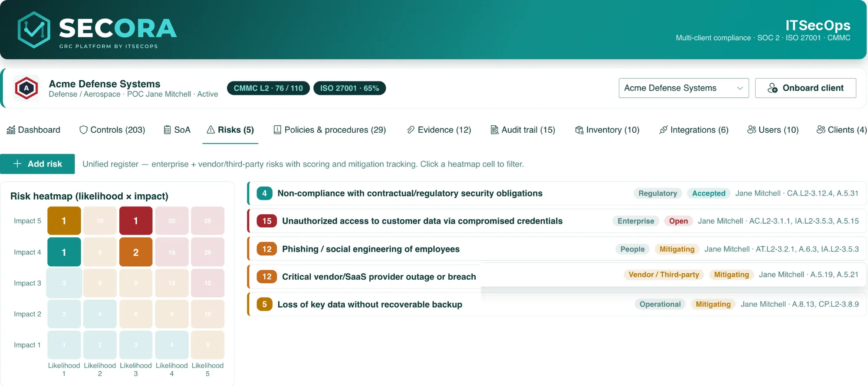The height and width of the screenshot is (386, 868).
Task: Filter by orange heatmap cell showing 2
Action: click(x=136, y=252)
